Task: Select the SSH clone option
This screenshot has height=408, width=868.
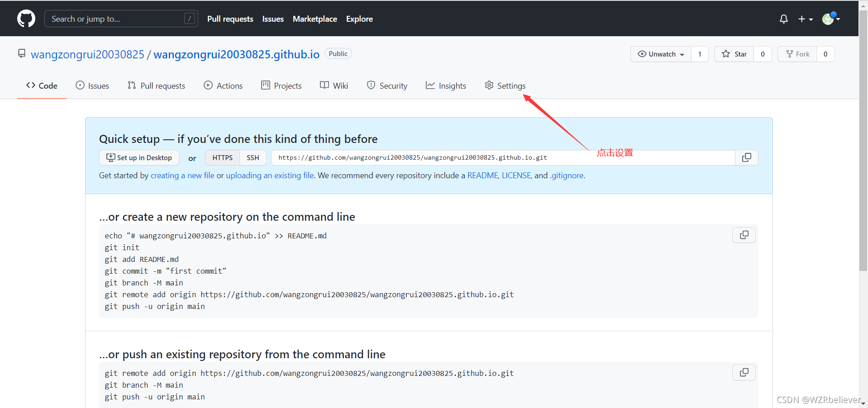Action: 253,157
